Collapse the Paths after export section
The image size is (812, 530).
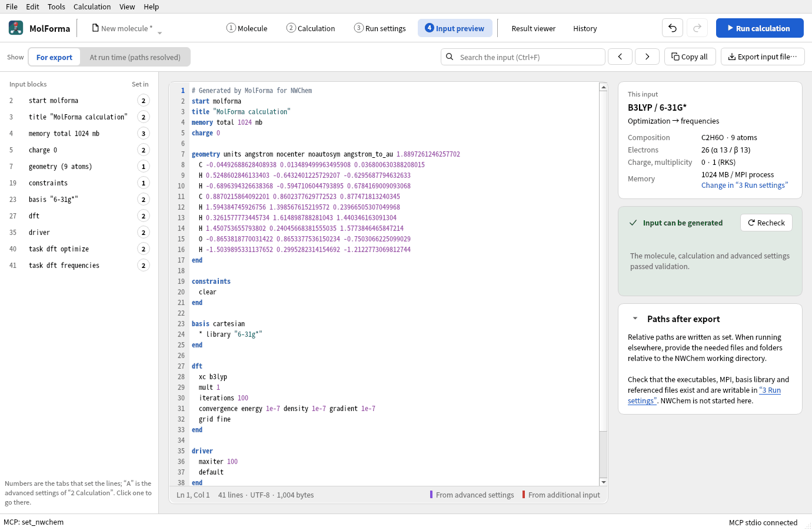635,319
